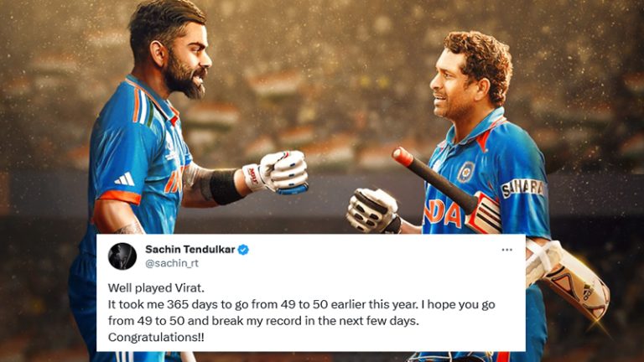This screenshot has width=644, height=362.
Task: Click the BCCI crest on the right jersey
Action: (x=466, y=172)
